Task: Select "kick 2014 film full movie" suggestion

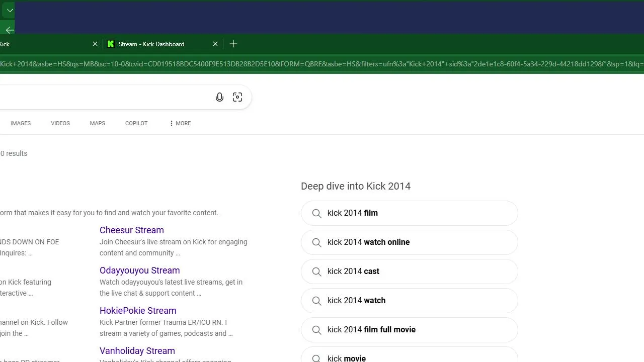Action: 410,330
